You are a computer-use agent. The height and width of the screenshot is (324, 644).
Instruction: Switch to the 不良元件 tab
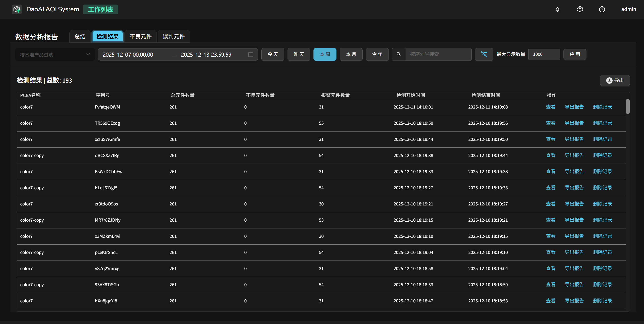click(140, 36)
